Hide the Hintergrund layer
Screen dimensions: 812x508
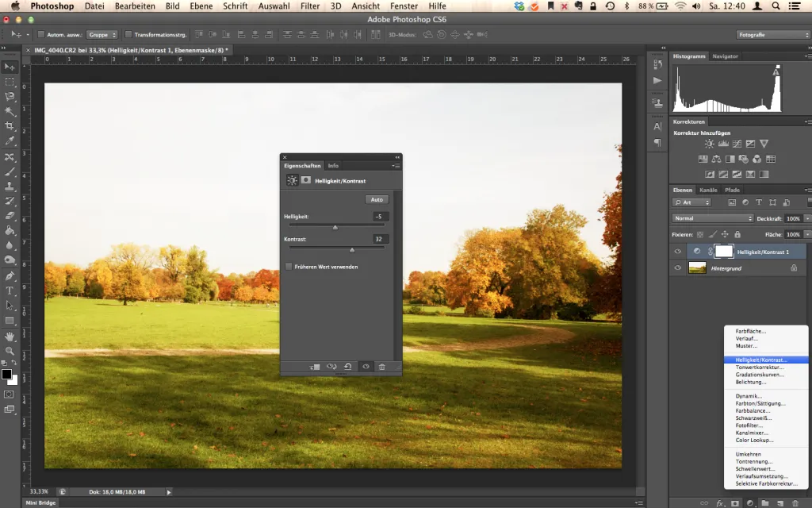(x=677, y=268)
